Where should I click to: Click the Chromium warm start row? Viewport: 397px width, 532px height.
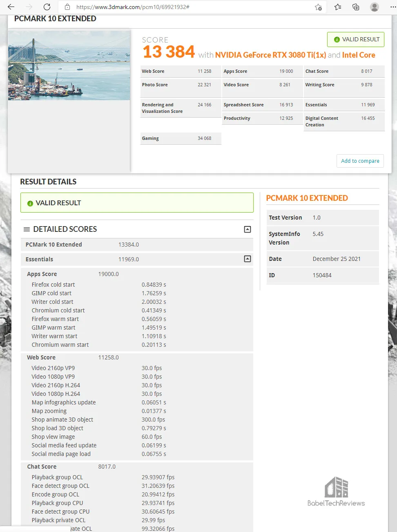pos(137,345)
